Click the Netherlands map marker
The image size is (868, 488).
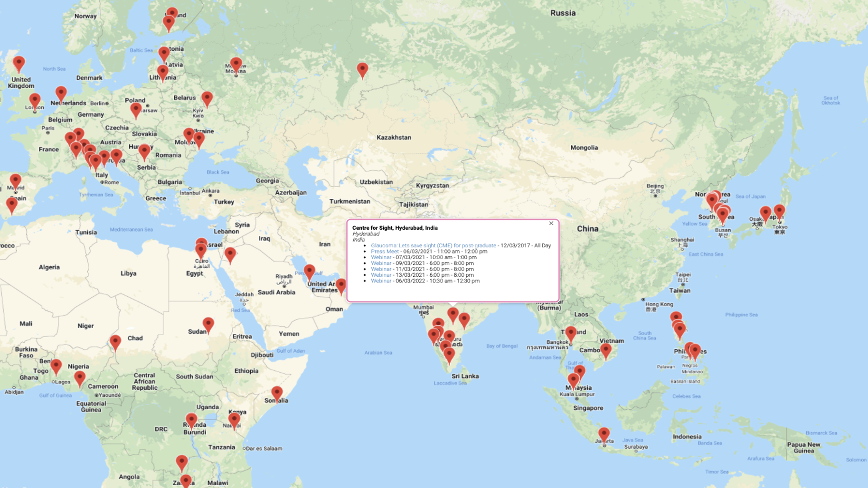tap(61, 94)
